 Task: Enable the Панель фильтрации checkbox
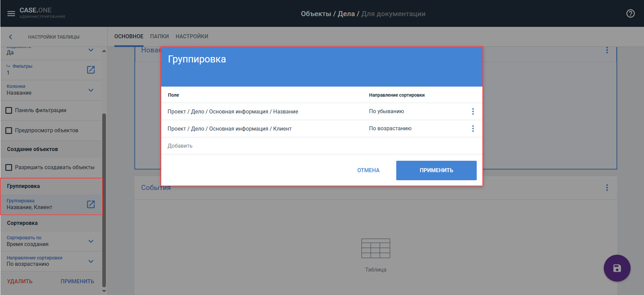click(9, 110)
